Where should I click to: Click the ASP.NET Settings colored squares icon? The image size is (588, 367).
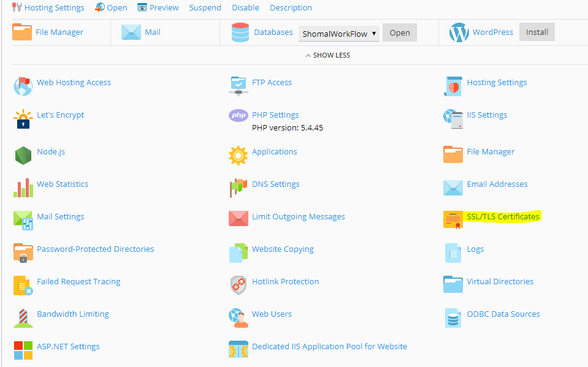23,350
